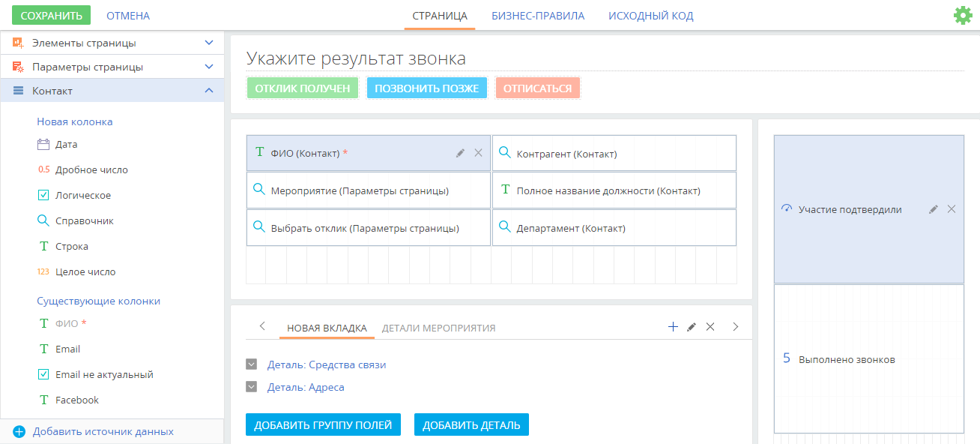Go to the next tab with the right arrow
This screenshot has height=444, width=980.
(x=736, y=326)
